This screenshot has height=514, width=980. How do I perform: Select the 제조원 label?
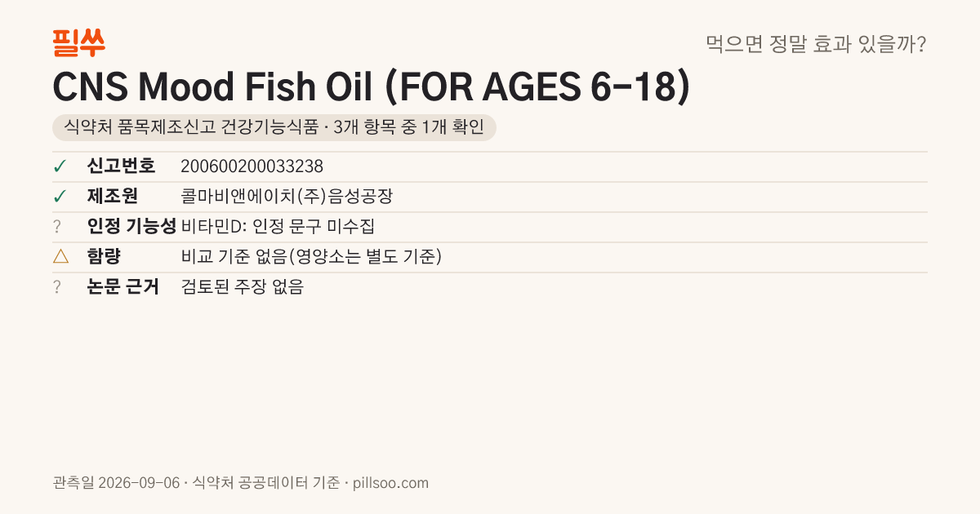113,197
